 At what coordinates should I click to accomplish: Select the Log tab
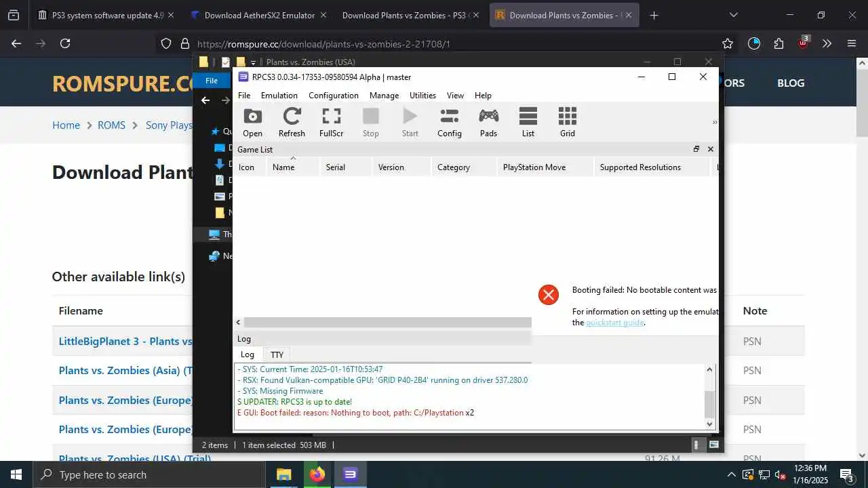248,354
